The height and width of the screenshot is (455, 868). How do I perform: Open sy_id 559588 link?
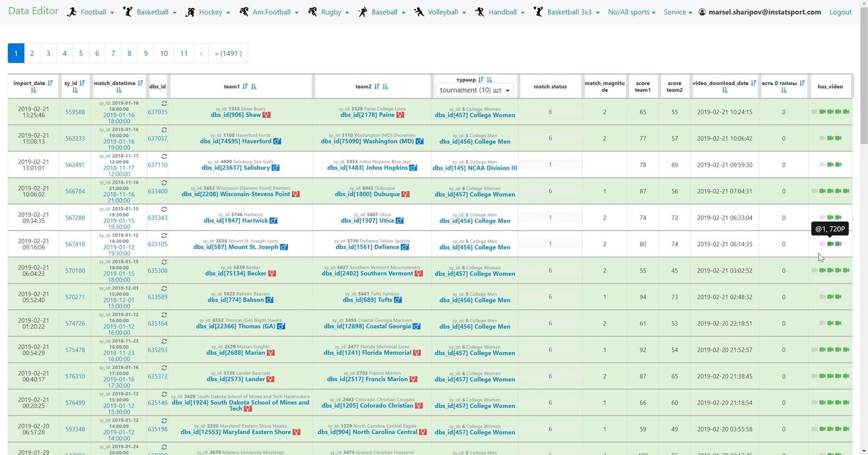[75, 112]
